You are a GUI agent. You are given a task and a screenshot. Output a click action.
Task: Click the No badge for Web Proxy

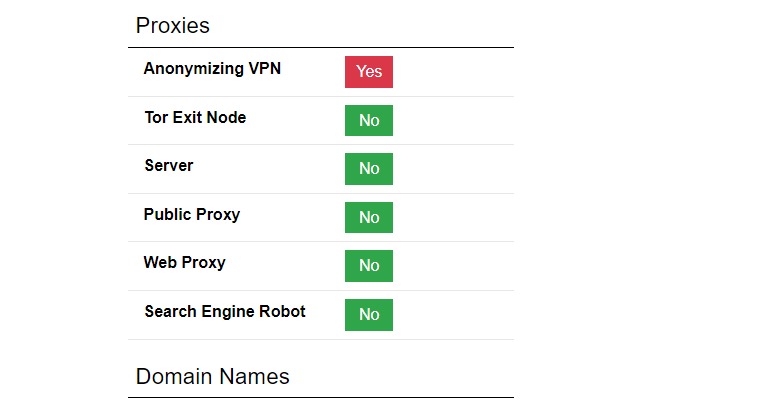(x=369, y=266)
